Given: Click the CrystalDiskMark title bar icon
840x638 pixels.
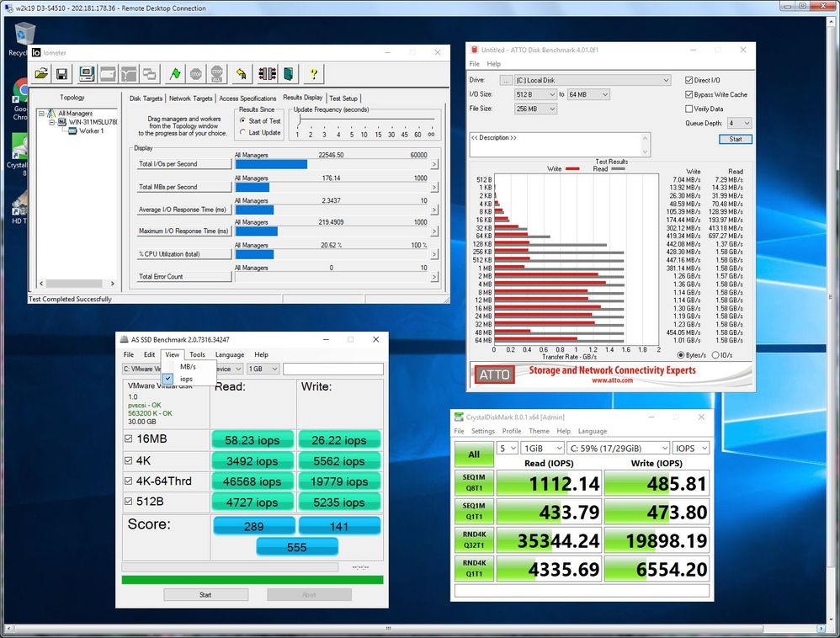Looking at the screenshot, I should click(x=459, y=417).
